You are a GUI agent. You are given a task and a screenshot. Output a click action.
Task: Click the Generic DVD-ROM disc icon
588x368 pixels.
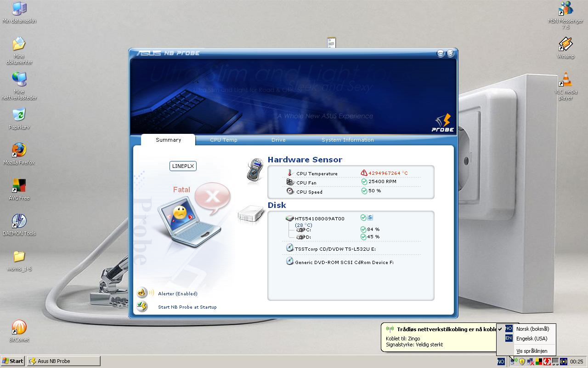click(290, 261)
